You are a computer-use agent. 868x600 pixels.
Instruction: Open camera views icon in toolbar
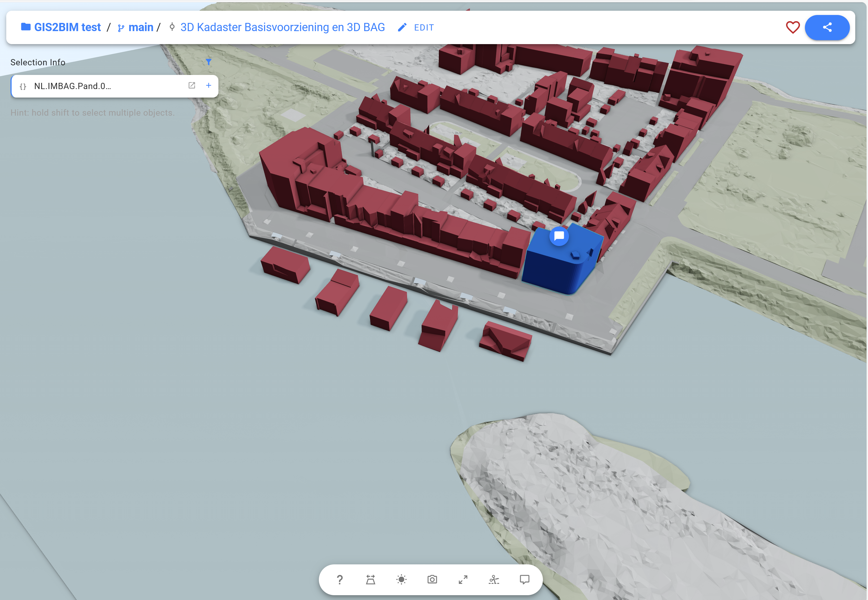coord(432,579)
